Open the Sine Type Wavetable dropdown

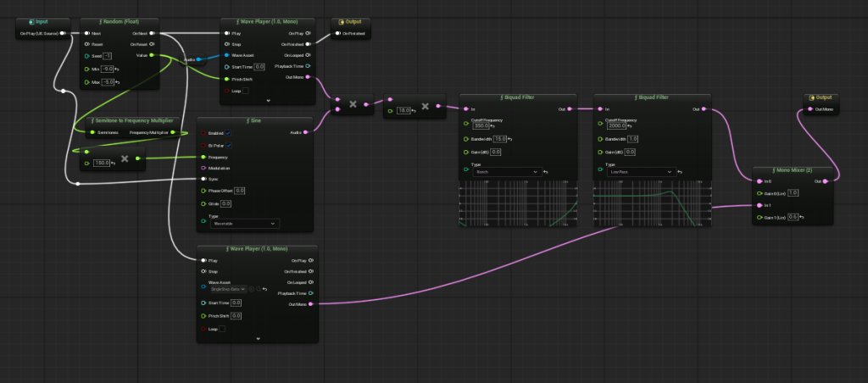244,224
